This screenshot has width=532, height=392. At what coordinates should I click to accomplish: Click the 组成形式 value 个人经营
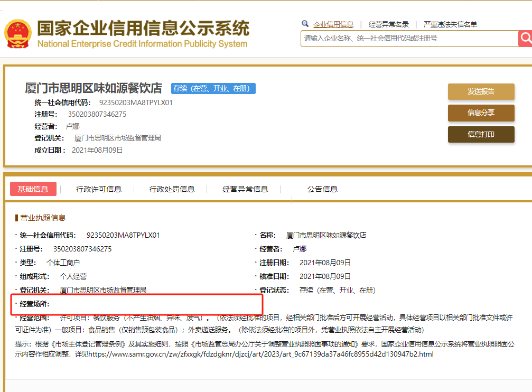coord(73,276)
